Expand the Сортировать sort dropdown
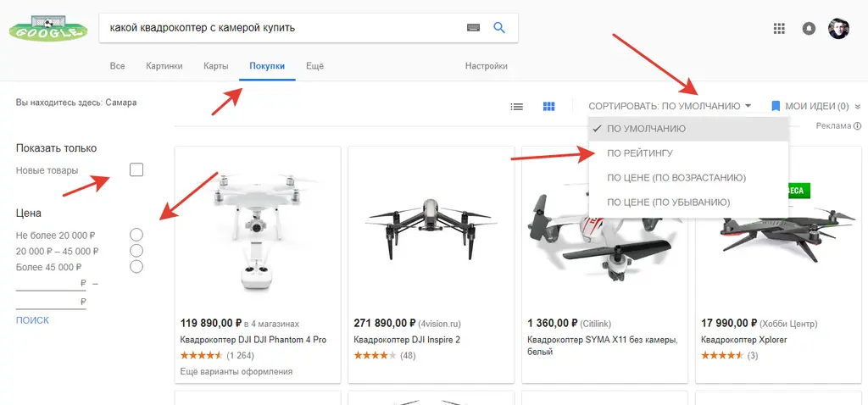 point(670,107)
